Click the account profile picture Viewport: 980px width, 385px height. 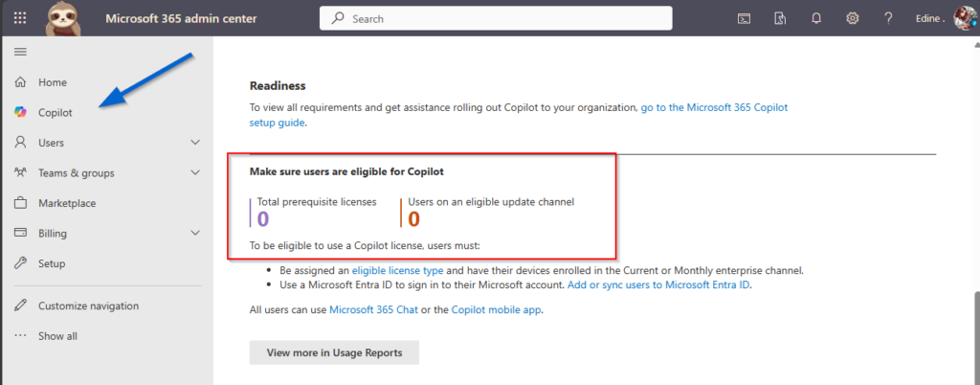965,18
